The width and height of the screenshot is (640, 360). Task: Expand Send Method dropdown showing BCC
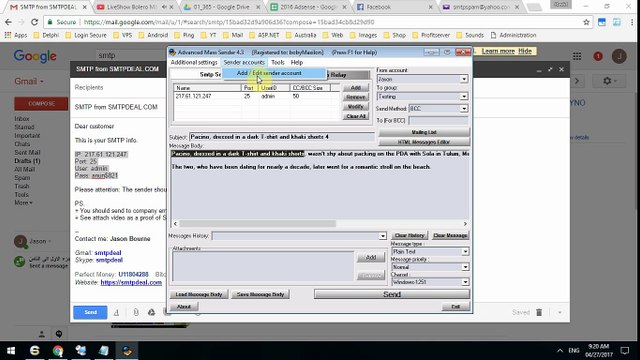point(464,109)
